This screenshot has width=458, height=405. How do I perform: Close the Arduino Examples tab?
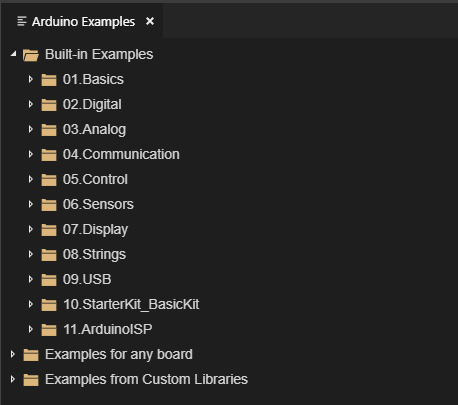(150, 21)
